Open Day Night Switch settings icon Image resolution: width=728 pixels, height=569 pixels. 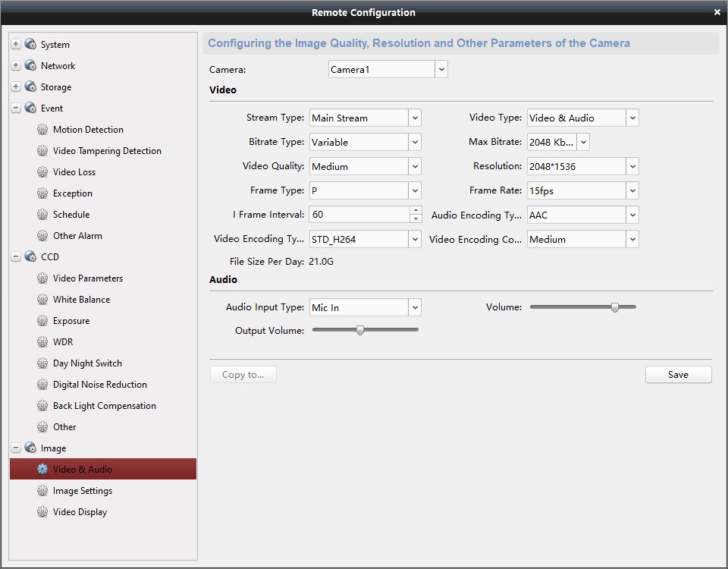click(42, 363)
